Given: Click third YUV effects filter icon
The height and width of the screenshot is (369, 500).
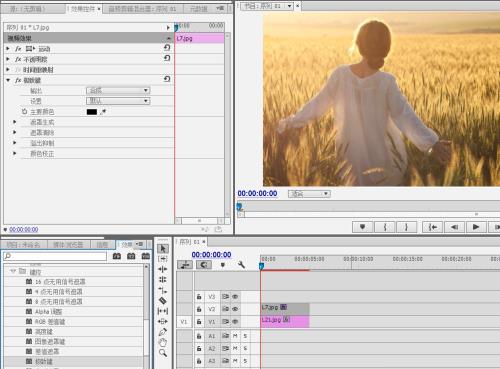Looking at the screenshot, I should (x=146, y=256).
